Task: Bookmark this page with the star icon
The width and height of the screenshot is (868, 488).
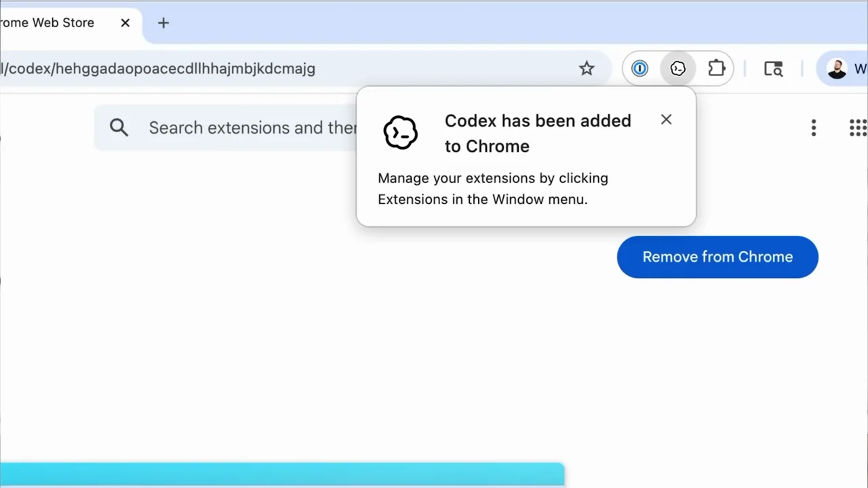Action: coord(587,68)
